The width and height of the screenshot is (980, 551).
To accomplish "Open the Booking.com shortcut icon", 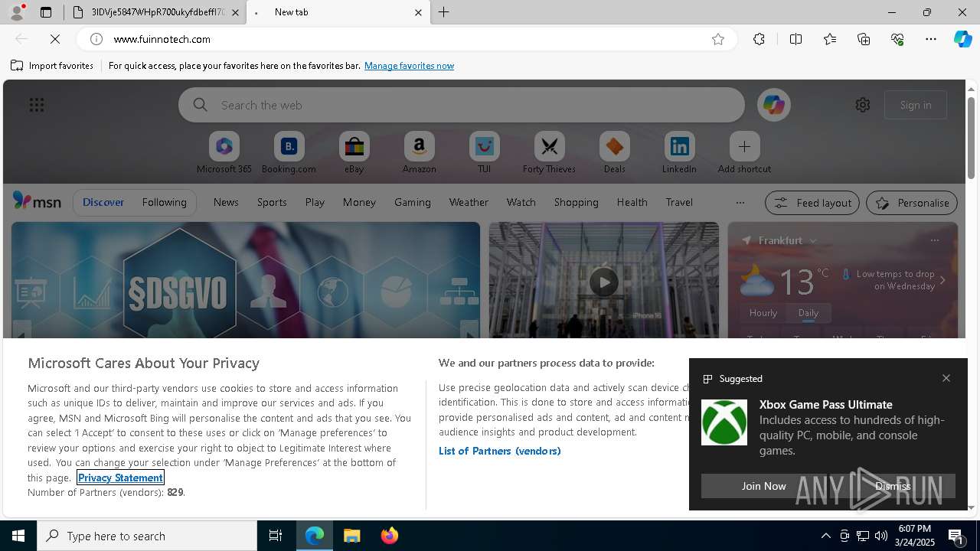I will [x=289, y=146].
